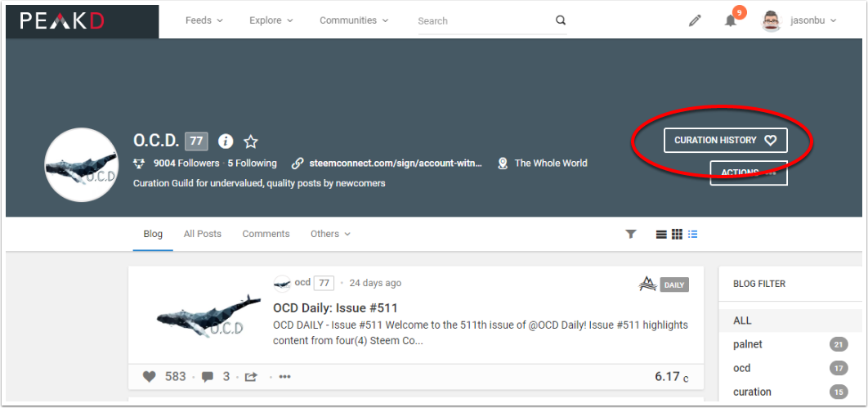Click the O.C.D. whale profile picture
Viewport: 868px width, 408px height.
point(82,164)
